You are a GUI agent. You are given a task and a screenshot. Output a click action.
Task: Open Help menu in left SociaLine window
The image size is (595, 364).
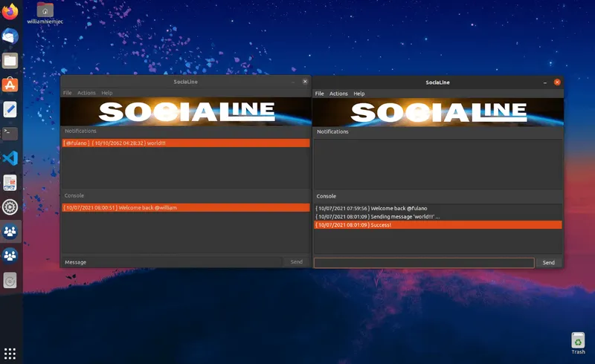tap(106, 93)
